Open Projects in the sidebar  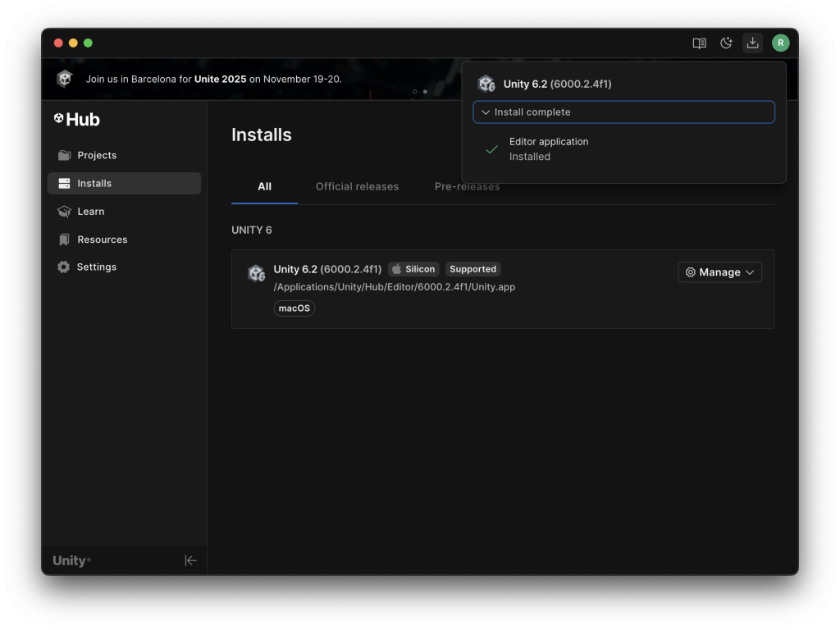(x=125, y=155)
